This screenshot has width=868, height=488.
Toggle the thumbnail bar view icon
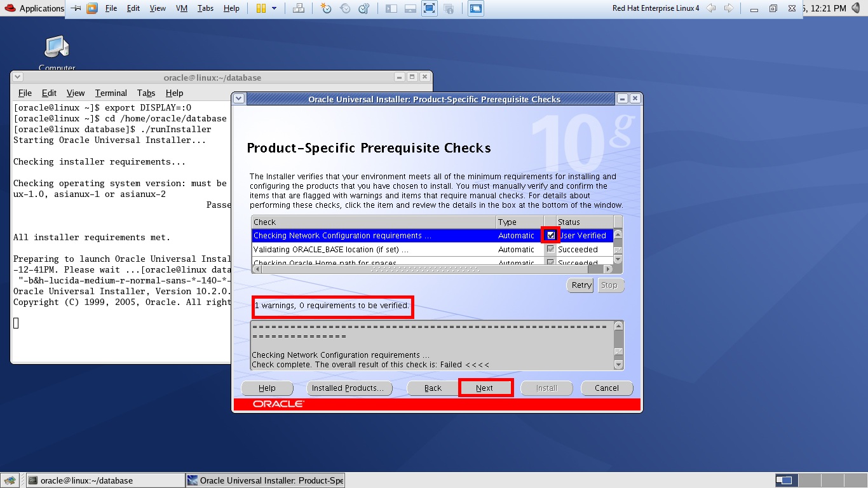point(410,8)
